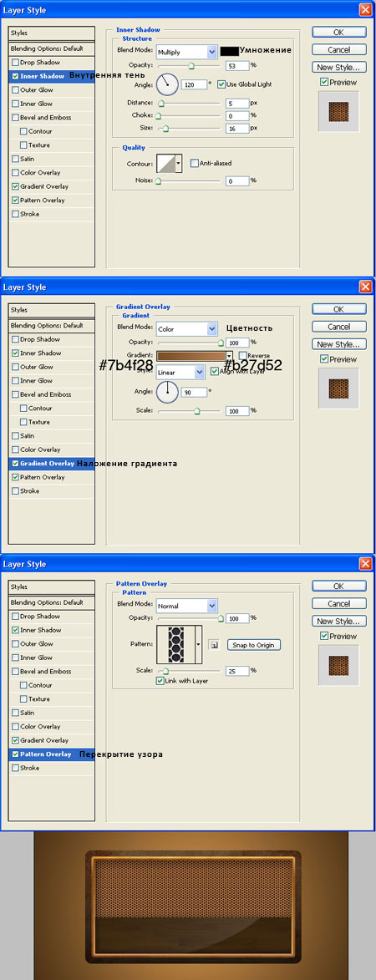Click the brown gradient bar to edit
This screenshot has width=376, height=980.
(x=191, y=356)
